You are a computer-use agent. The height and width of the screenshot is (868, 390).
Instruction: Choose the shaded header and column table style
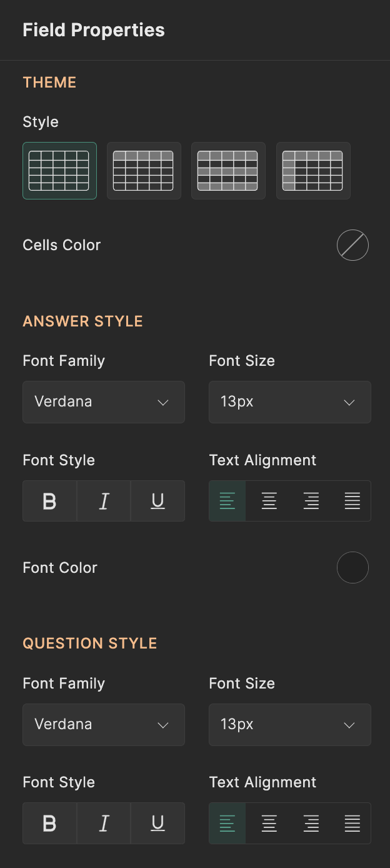(313, 171)
